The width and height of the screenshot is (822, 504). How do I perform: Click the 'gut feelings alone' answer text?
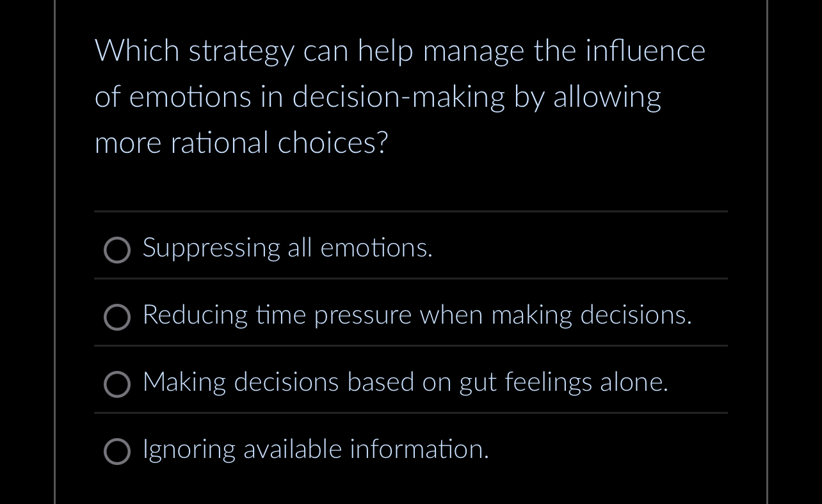(x=405, y=382)
